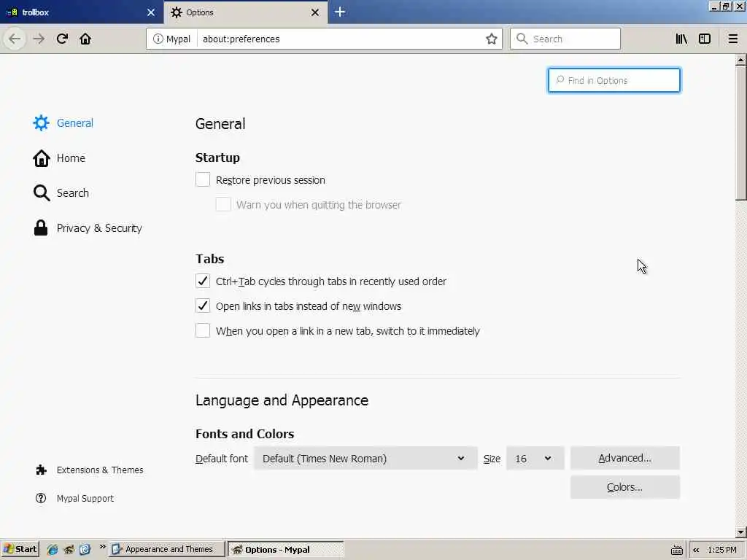
Task: Click the forward navigation arrow
Action: pyautogui.click(x=39, y=39)
